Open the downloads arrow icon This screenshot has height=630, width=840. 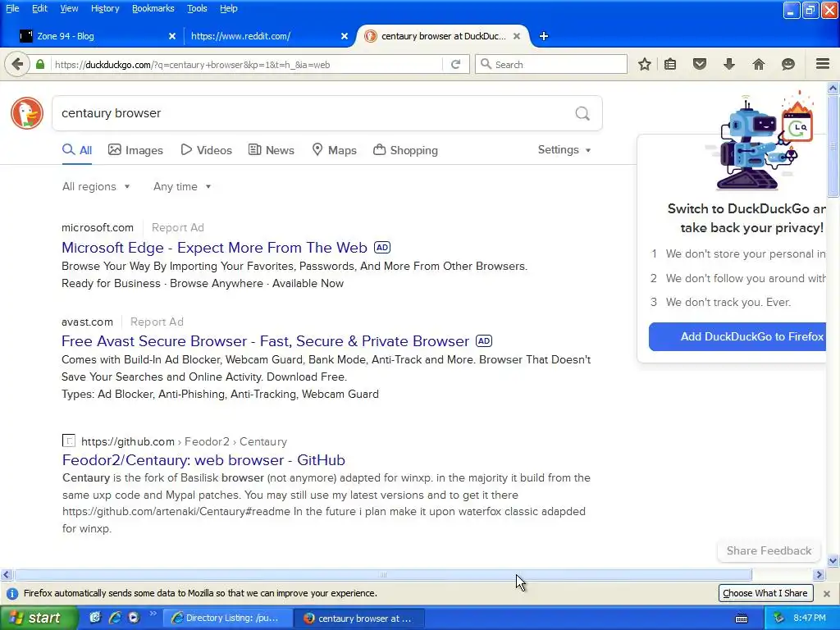click(x=729, y=64)
